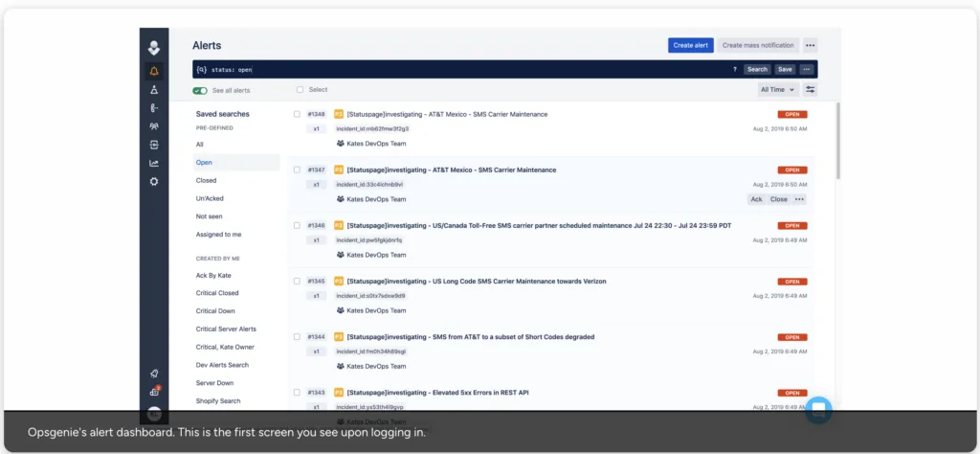980x454 pixels.
Task: Open the Alerts bell icon in sidebar
Action: (154, 71)
